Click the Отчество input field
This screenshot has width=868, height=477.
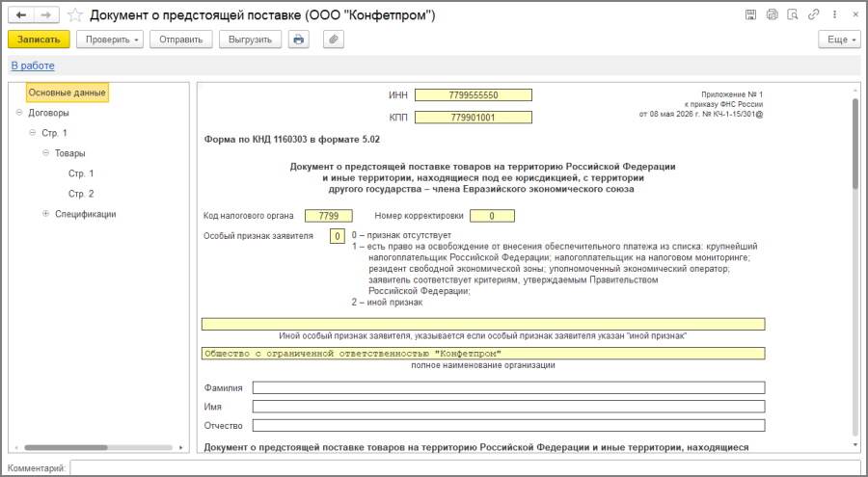(x=508, y=426)
